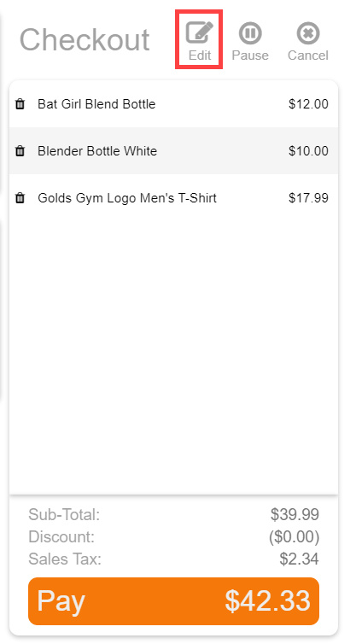Remove Blender Bottle White via its trash icon
The image size is (356, 644).
20,150
